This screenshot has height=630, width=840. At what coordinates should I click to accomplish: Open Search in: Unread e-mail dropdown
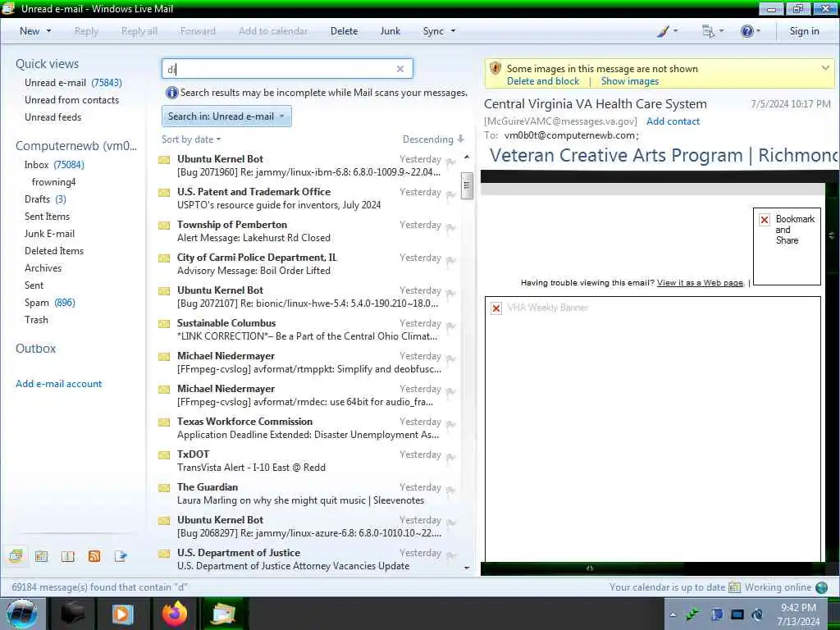tap(226, 116)
